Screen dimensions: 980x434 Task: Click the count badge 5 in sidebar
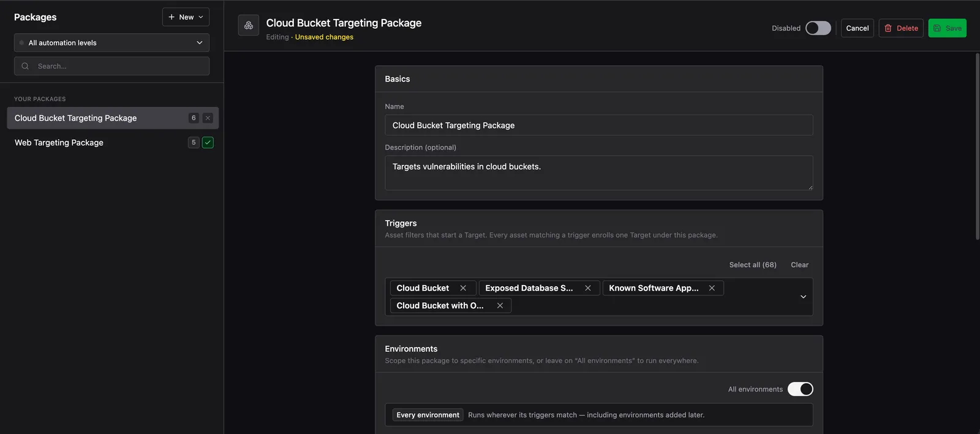pos(194,142)
